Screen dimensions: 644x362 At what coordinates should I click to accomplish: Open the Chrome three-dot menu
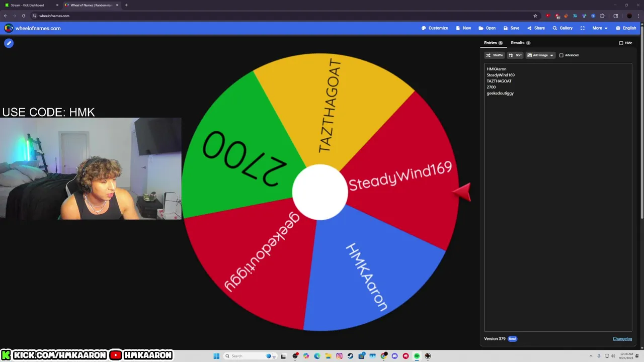pyautogui.click(x=639, y=16)
